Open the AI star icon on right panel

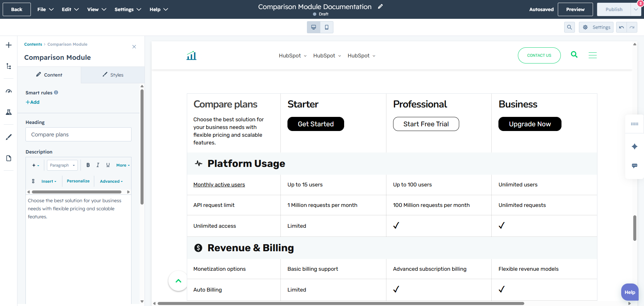coord(635,146)
